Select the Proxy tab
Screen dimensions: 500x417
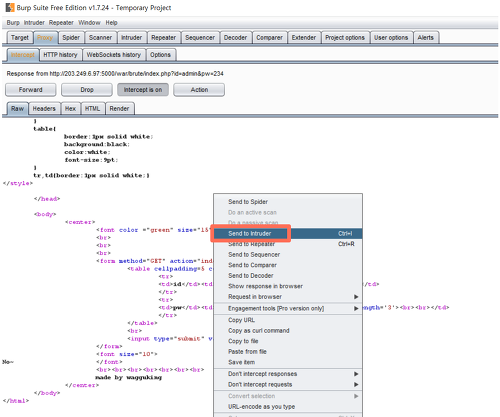45,38
